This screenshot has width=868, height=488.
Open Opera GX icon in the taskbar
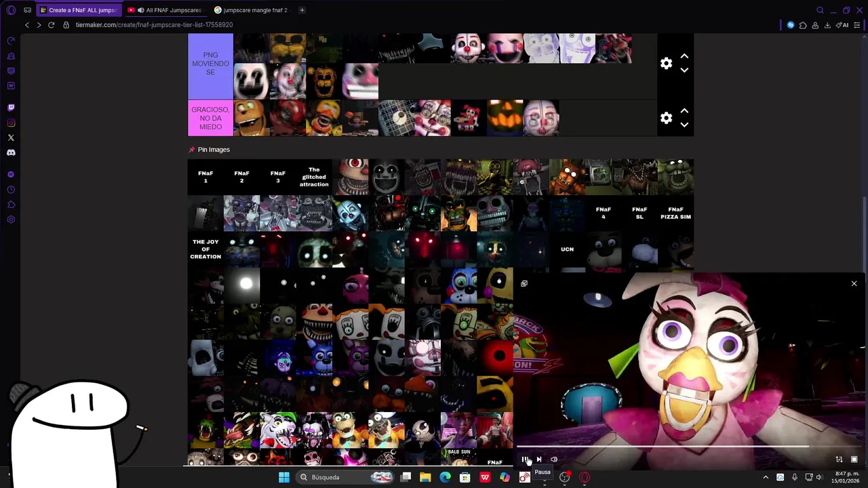(585, 477)
